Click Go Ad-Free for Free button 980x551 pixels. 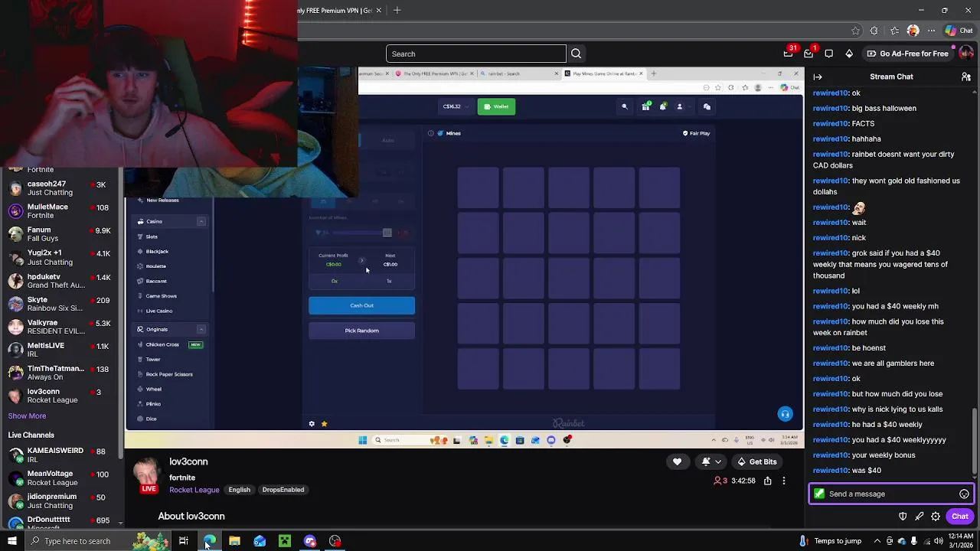[906, 54]
